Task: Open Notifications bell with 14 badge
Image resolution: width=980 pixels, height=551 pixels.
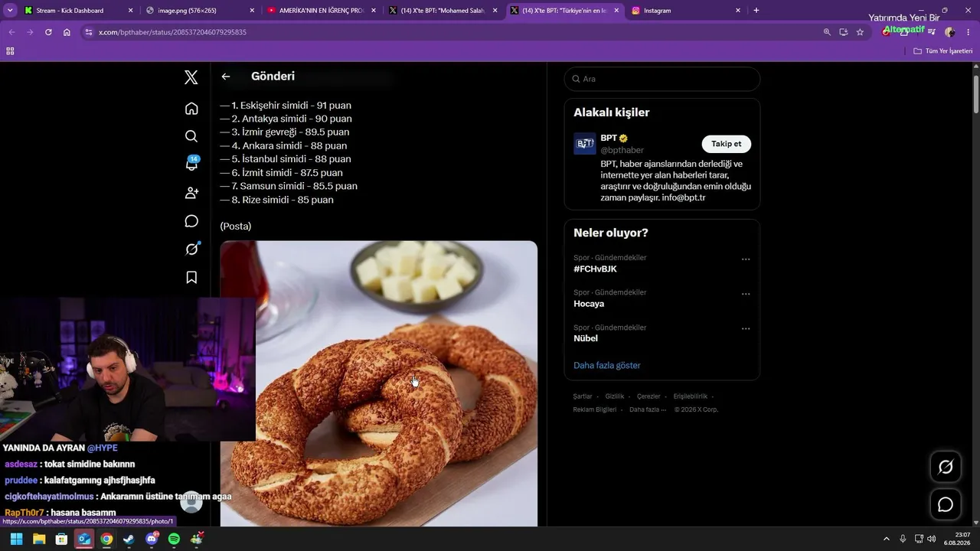Action: pyautogui.click(x=191, y=164)
